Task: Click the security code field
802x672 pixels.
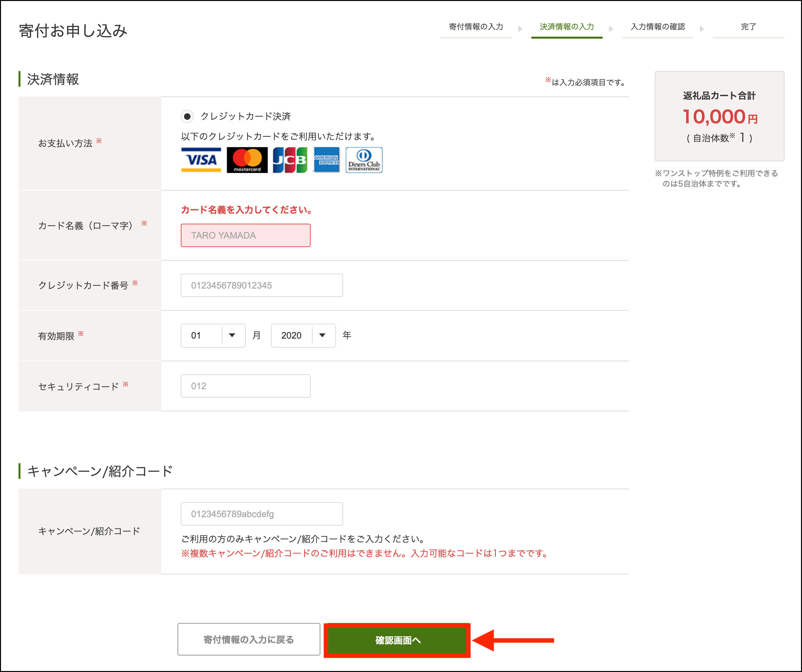Action: tap(245, 386)
